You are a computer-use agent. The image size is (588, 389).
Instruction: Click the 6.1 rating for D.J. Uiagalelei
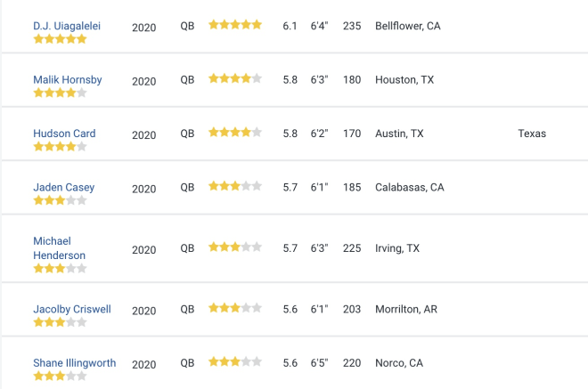tap(290, 26)
